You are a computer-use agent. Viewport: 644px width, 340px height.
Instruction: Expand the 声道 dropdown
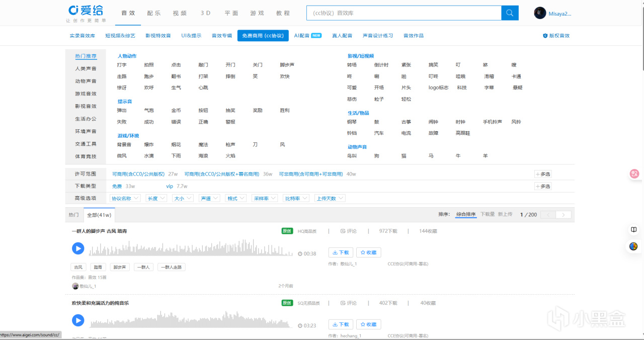tap(209, 199)
